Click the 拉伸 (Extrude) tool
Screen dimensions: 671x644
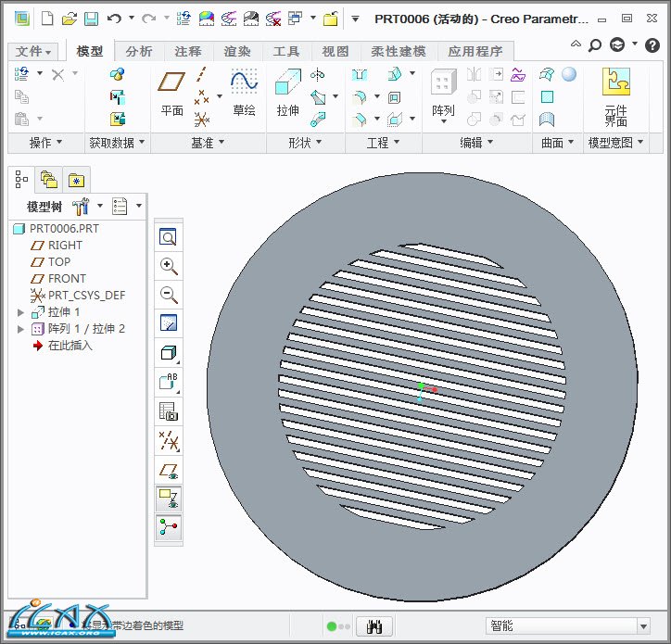[287, 93]
